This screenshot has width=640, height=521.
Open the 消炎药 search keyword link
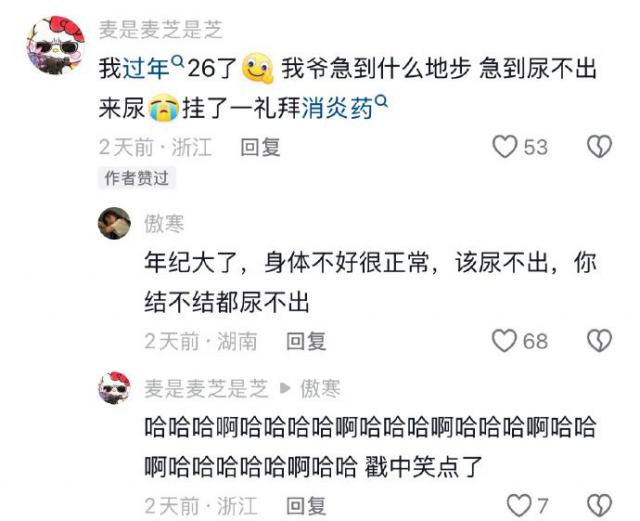click(338, 109)
